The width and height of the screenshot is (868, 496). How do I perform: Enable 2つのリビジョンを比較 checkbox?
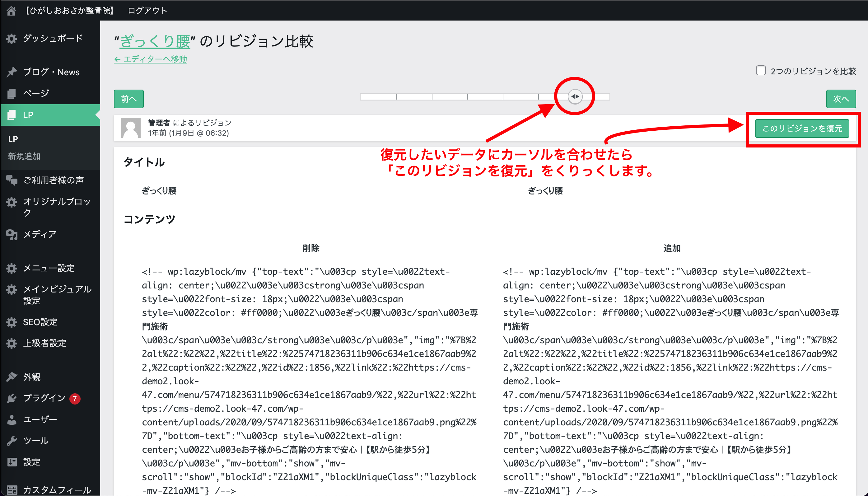click(x=761, y=71)
